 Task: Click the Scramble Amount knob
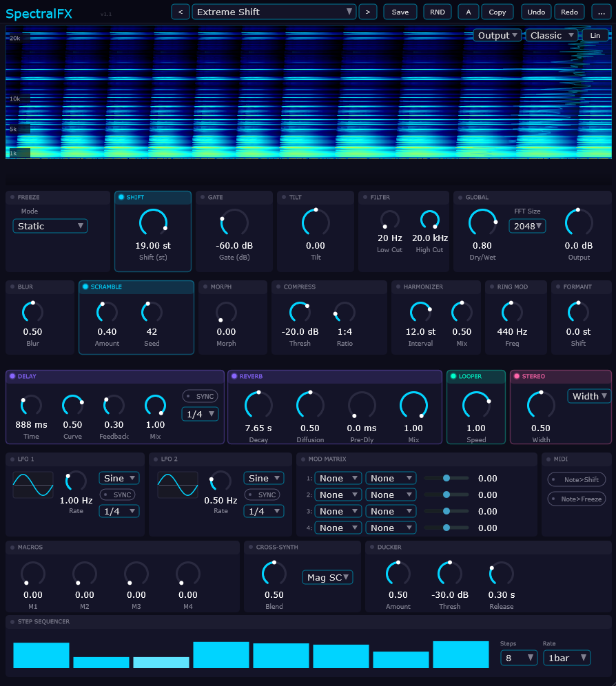[107, 313]
